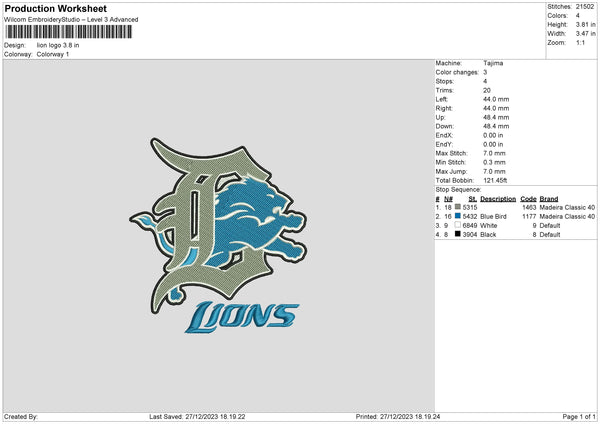Viewport: 600px width, 424px height.
Task: Click the 'Max Stitch:' value 7.0 mm
Action: tap(494, 153)
